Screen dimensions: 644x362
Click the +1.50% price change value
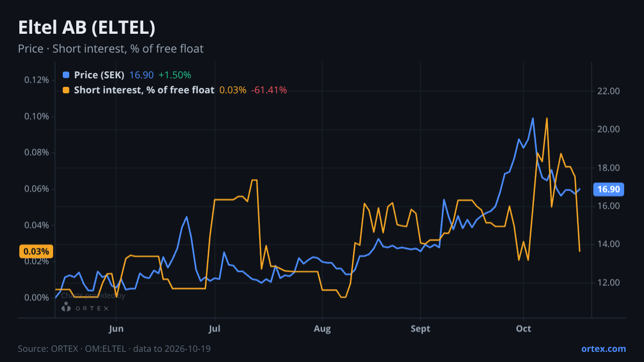[175, 75]
